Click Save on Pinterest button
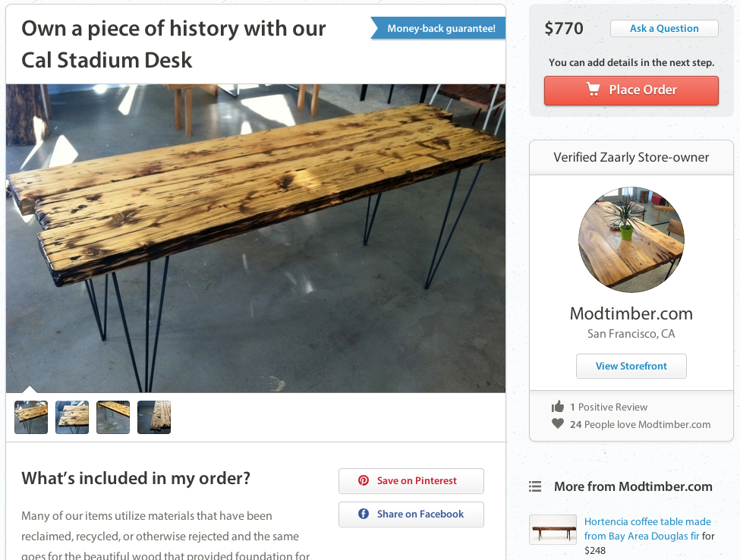The width and height of the screenshot is (740, 560). [411, 480]
